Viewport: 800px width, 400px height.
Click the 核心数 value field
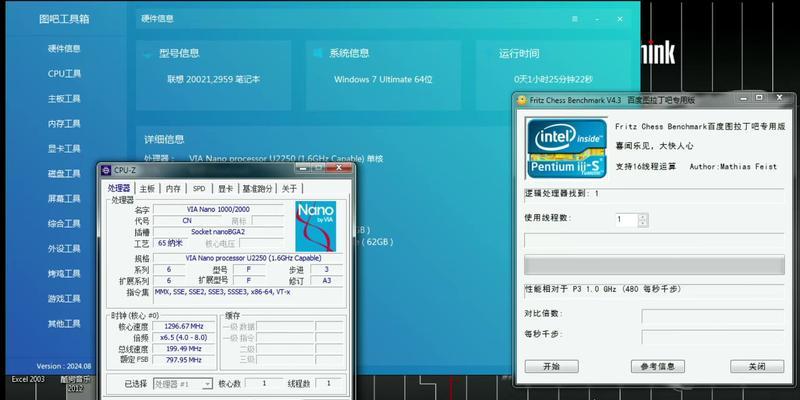click(x=264, y=383)
